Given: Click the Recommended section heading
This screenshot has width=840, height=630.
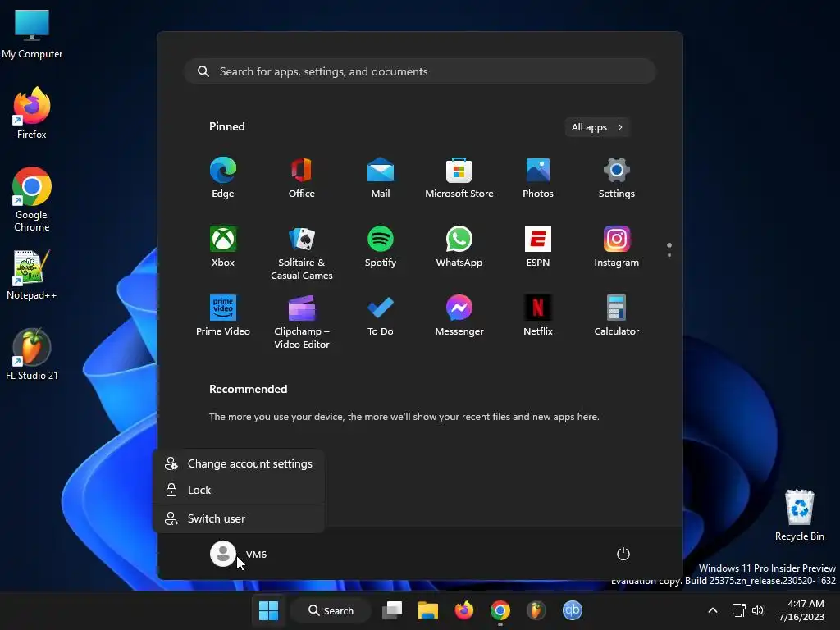Looking at the screenshot, I should [x=248, y=390].
